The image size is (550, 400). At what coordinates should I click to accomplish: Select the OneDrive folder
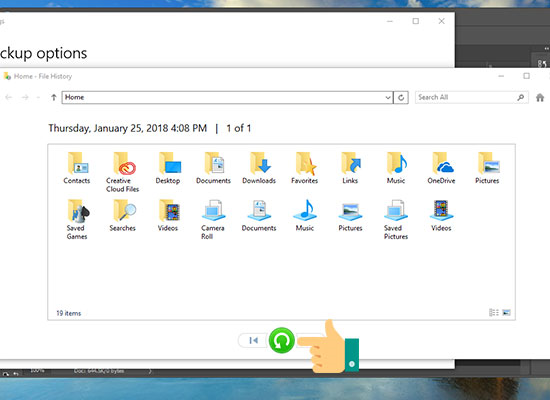coord(441,168)
